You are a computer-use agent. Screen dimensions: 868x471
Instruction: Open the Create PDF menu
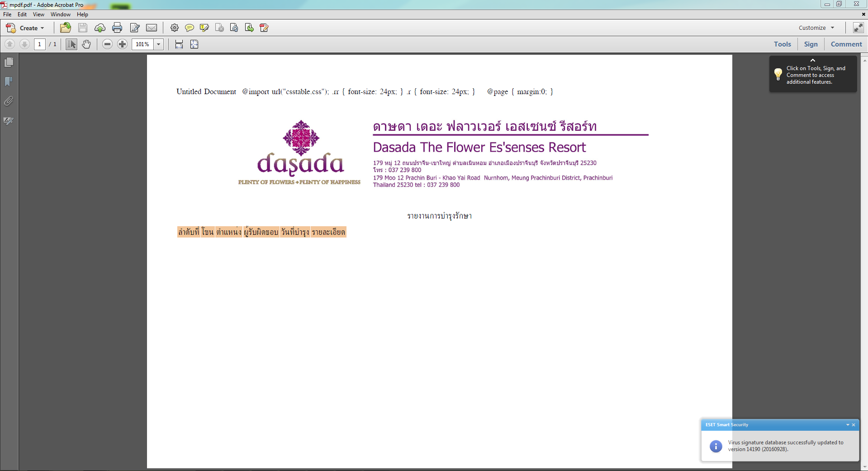pos(25,28)
